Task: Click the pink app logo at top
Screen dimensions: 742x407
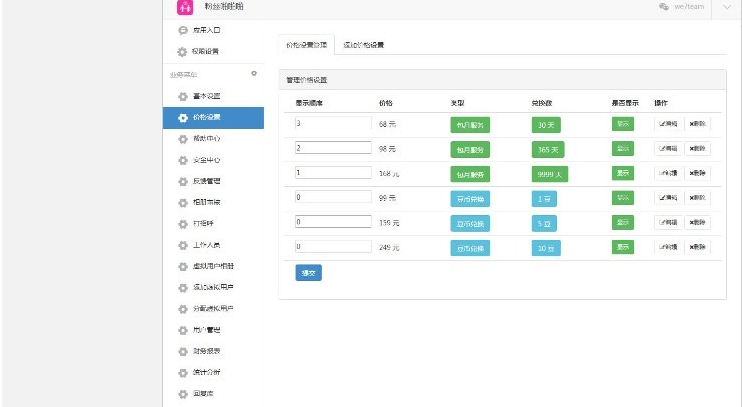Action: pyautogui.click(x=184, y=8)
